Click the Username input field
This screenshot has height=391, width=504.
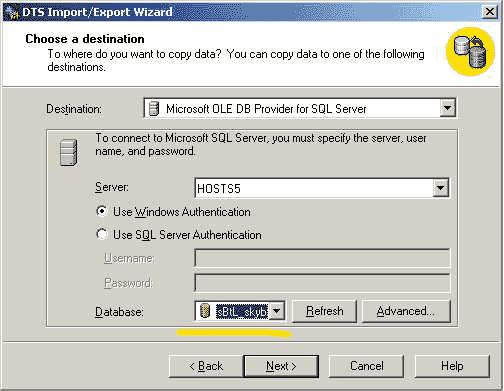322,258
